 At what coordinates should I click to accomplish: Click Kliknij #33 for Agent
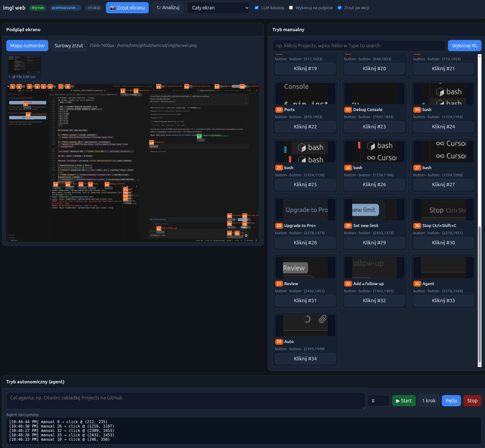443,301
